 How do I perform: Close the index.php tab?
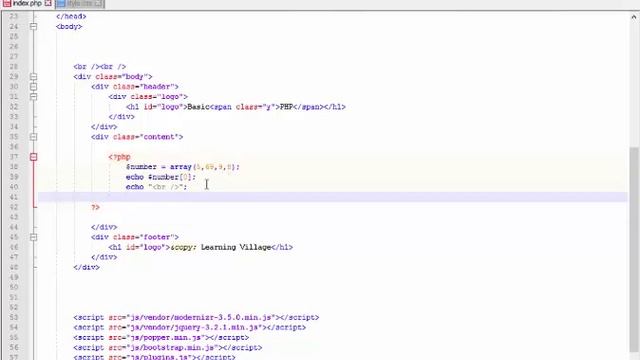pyautogui.click(x=48, y=4)
